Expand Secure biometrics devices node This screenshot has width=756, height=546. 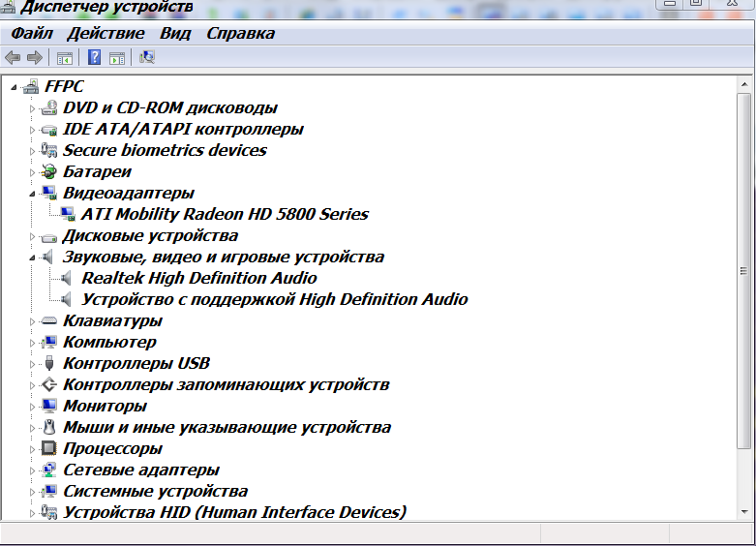32,151
